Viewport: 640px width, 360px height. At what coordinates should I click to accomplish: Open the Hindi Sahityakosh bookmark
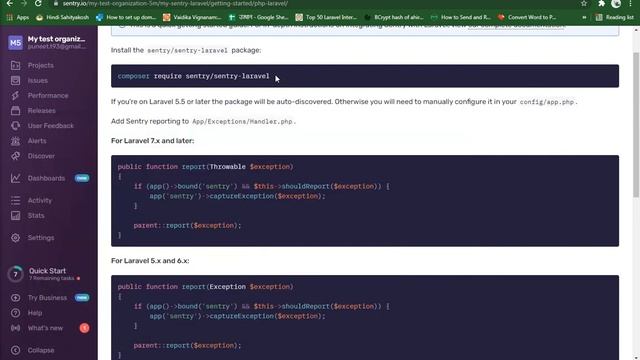point(62,17)
